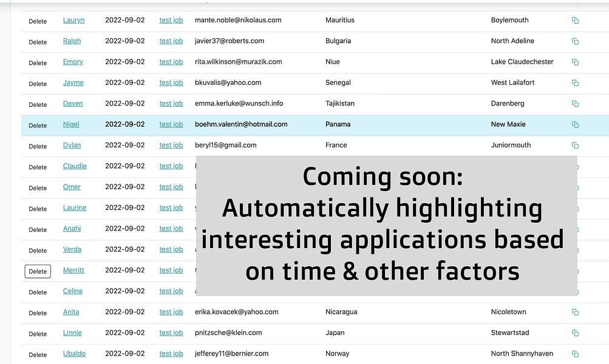Click the country cell Tajikistan
Viewport: 609px width, 364px height.
tap(340, 104)
